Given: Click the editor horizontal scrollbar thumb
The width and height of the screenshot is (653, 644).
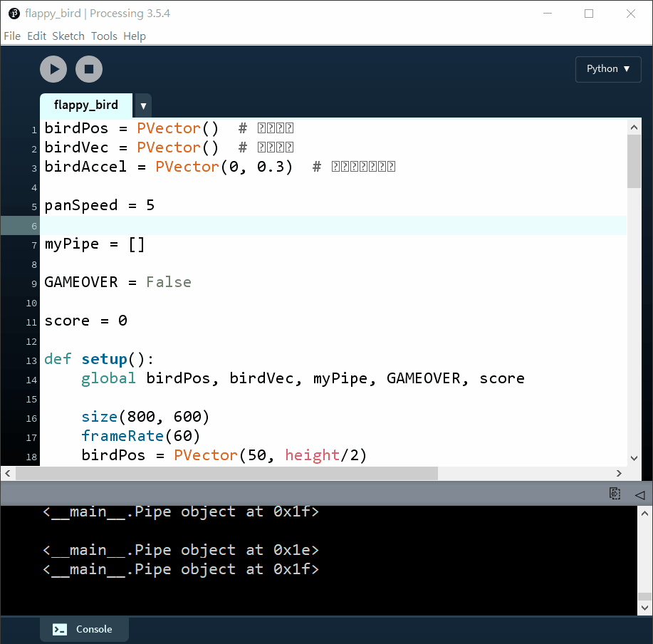Looking at the screenshot, I should 226,474.
